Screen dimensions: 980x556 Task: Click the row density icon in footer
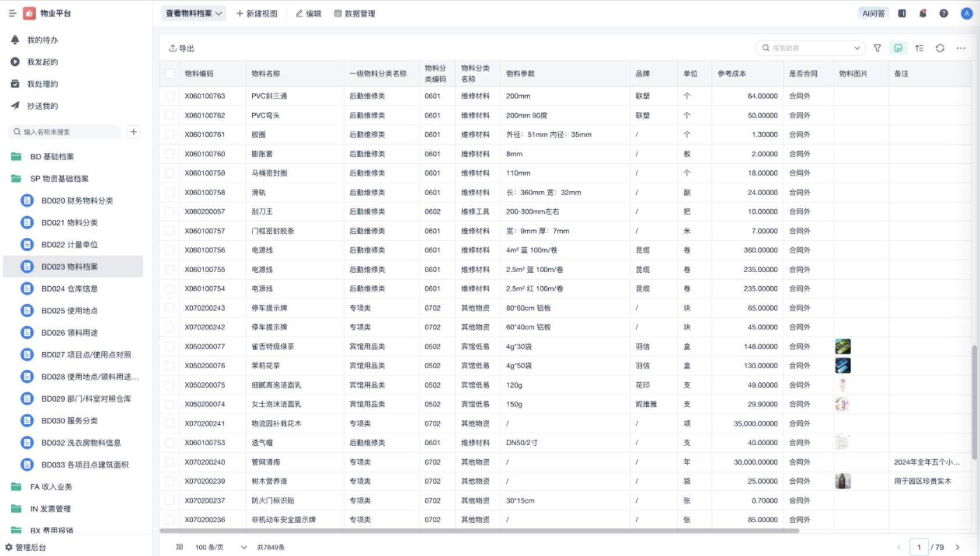pos(179,547)
